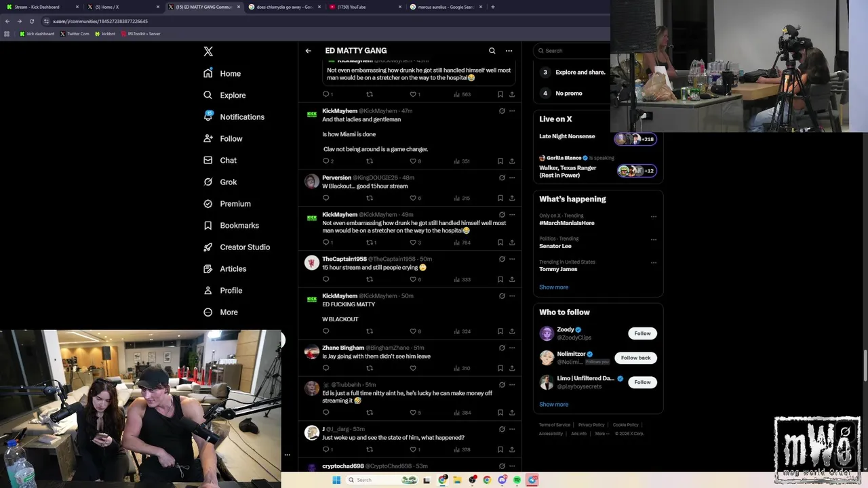Repost Zhane Bingham's 'Is Jay going' post
This screenshot has width=868, height=488.
(370, 368)
